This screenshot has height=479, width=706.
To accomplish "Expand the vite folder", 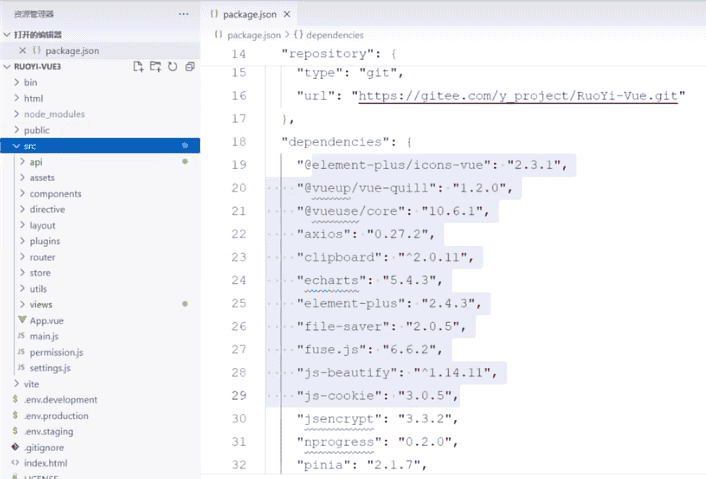I will click(14, 384).
